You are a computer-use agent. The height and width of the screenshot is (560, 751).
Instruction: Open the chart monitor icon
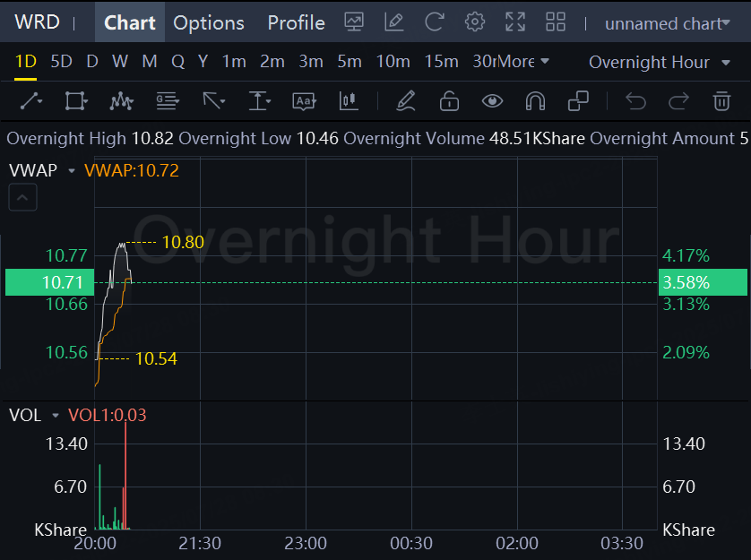[354, 22]
